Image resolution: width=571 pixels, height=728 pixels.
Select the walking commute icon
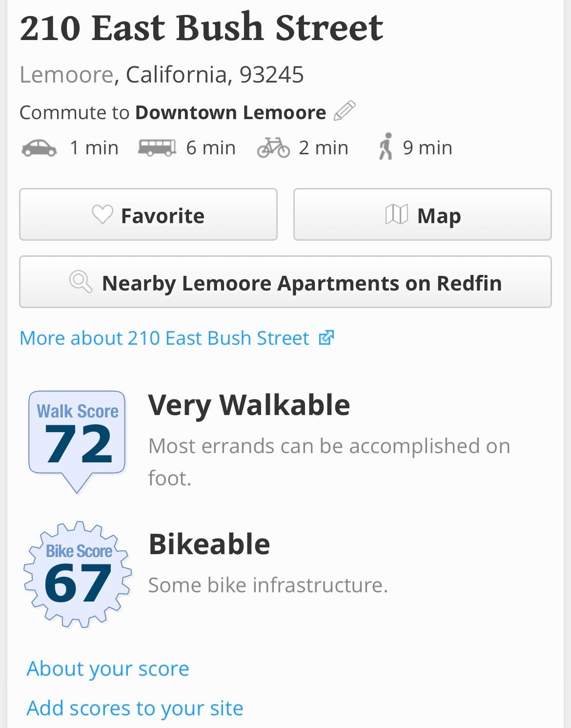(386, 146)
